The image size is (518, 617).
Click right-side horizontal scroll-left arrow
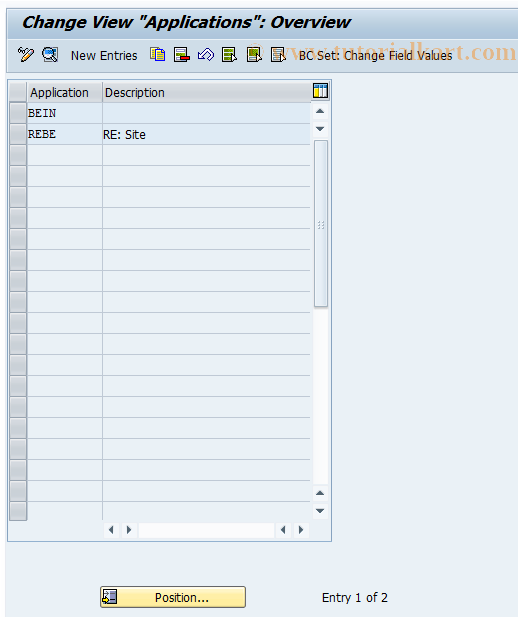coord(283,530)
